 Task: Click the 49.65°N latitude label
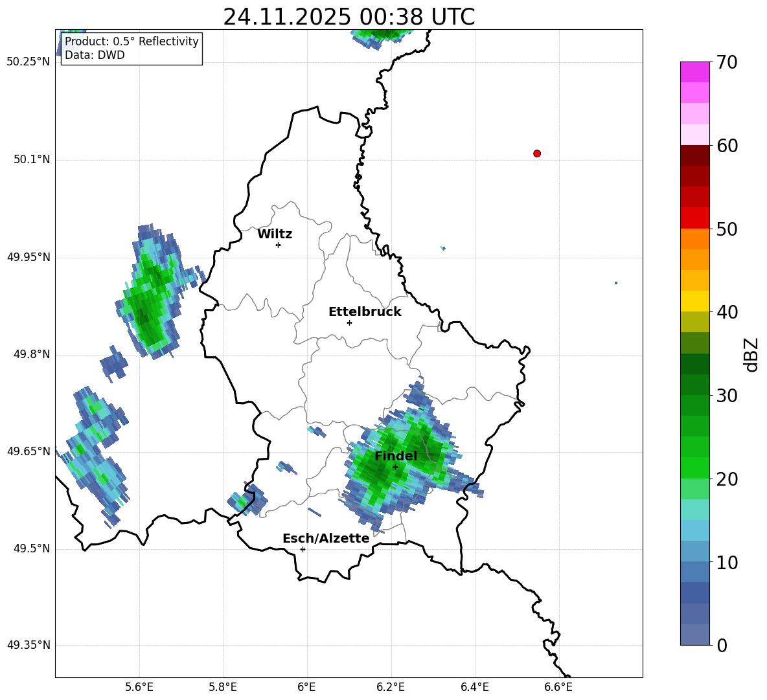pyautogui.click(x=29, y=451)
